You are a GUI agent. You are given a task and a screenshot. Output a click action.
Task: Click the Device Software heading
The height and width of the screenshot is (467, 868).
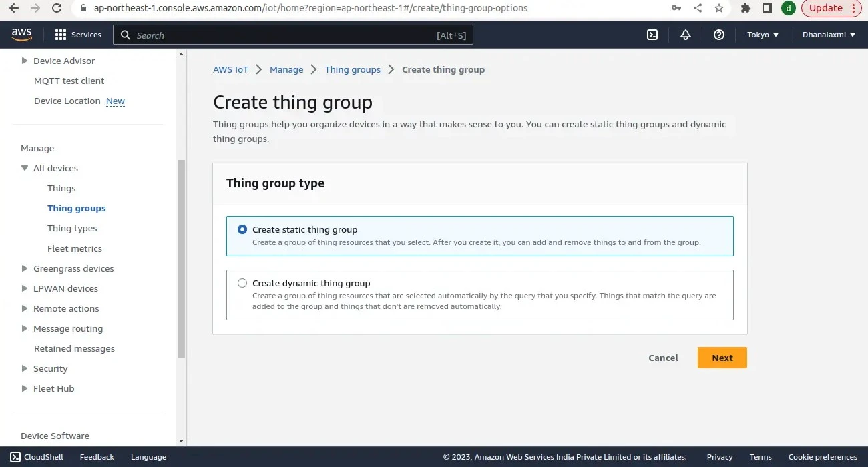click(55, 436)
